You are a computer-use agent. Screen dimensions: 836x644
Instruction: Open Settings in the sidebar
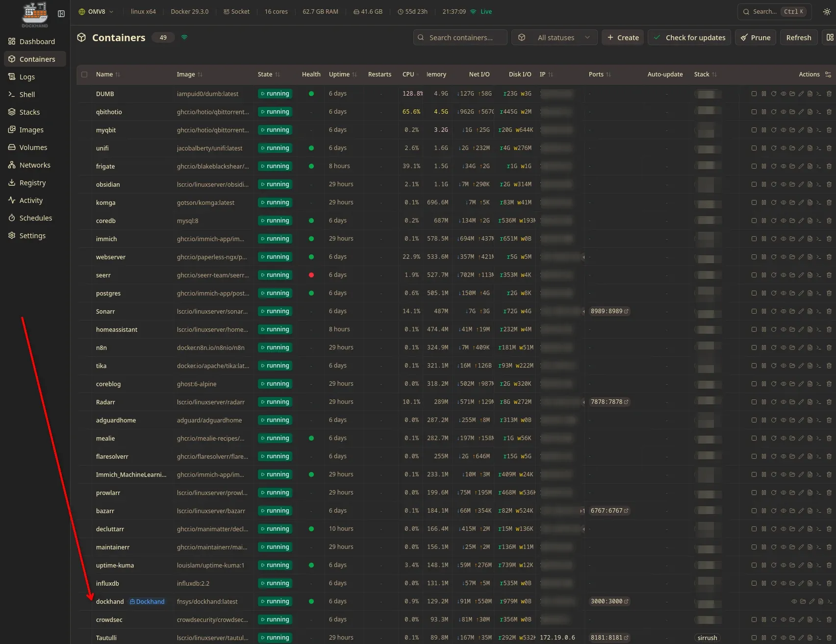pos(35,236)
